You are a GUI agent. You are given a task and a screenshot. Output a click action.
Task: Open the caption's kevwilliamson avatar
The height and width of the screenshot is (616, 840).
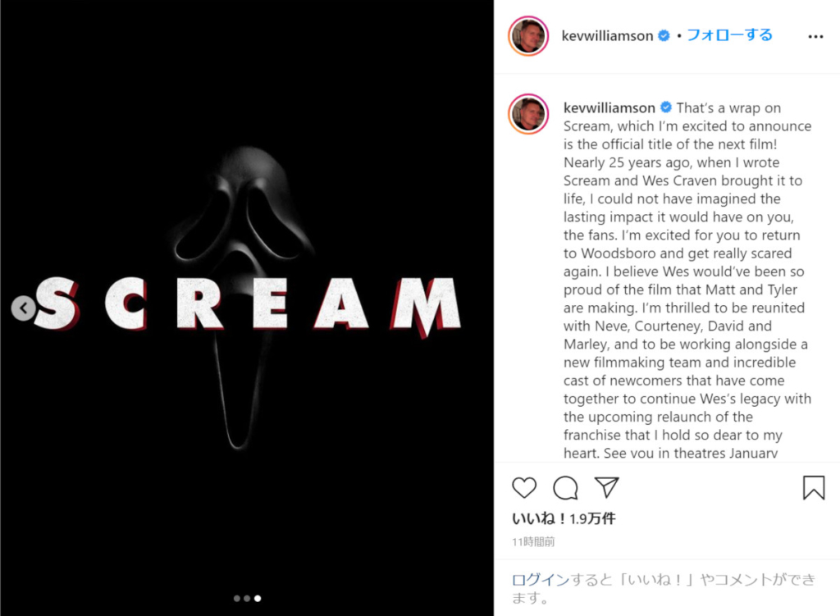528,113
